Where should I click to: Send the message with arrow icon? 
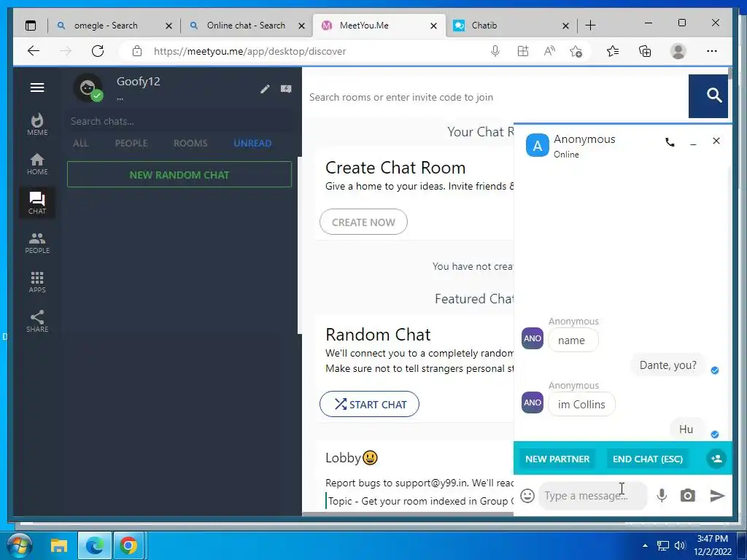(718, 496)
